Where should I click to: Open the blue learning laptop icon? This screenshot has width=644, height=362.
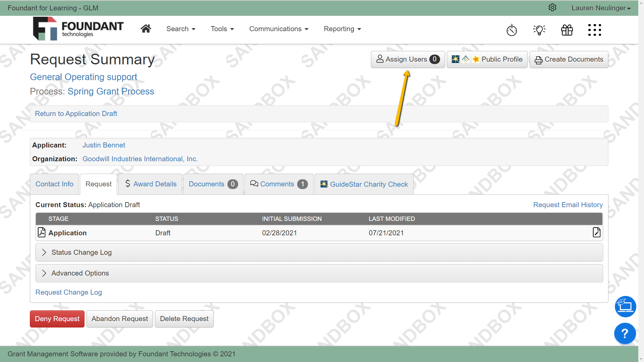click(625, 306)
